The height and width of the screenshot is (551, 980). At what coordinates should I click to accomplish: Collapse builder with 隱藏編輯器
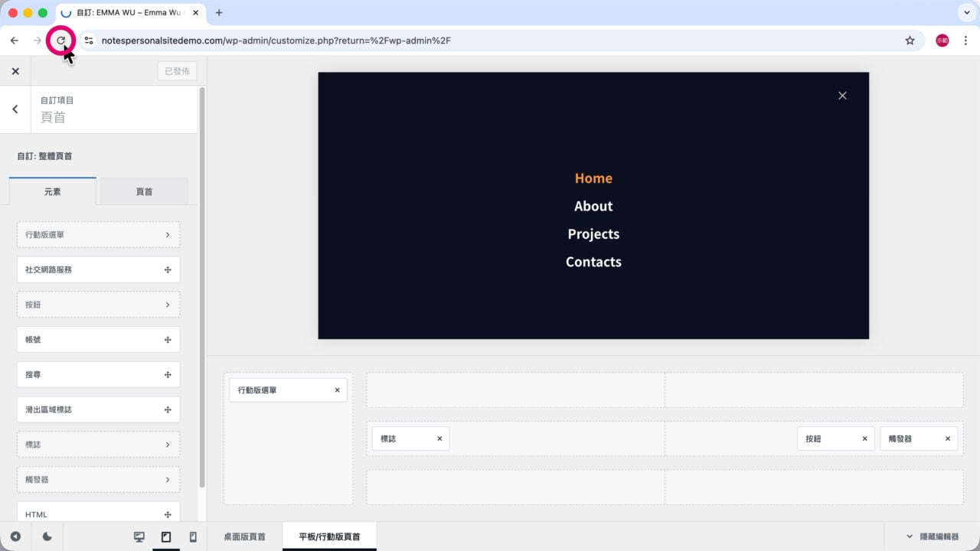pos(932,536)
